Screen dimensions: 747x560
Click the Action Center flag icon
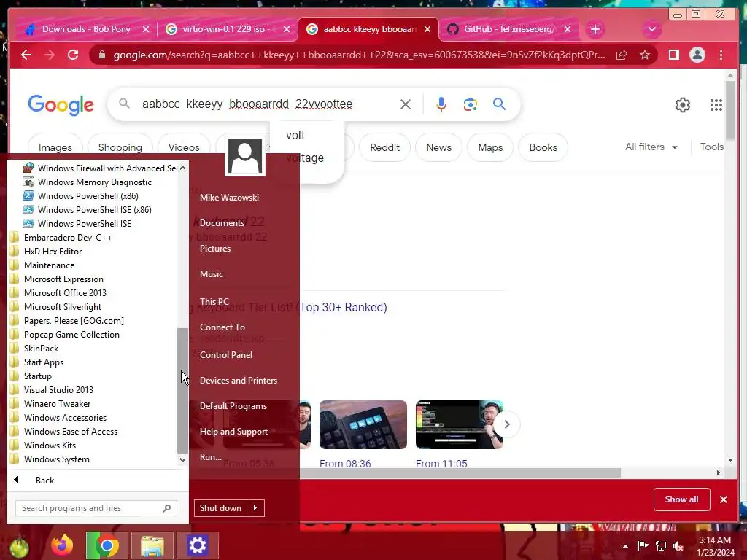point(643,546)
